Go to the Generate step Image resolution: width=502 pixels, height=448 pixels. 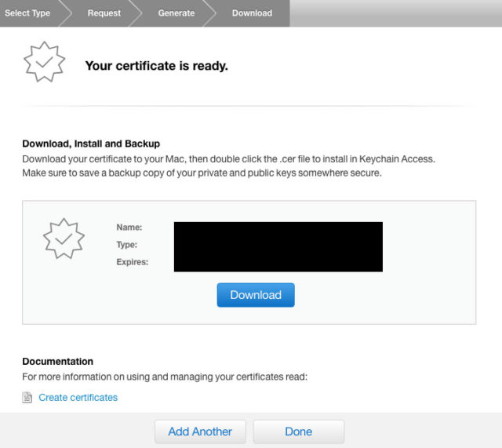176,13
